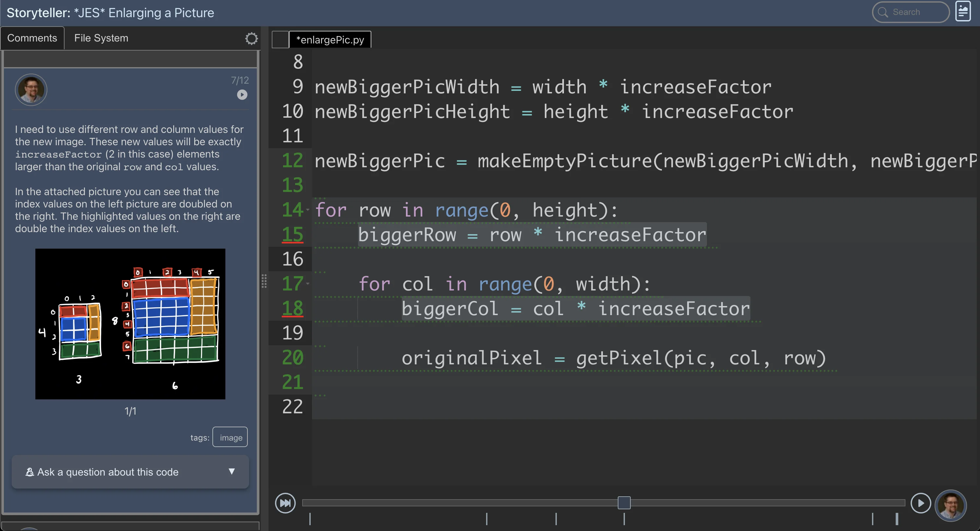This screenshot has height=531, width=980.
Task: Open the blog mode icon next to Search
Action: click(963, 12)
